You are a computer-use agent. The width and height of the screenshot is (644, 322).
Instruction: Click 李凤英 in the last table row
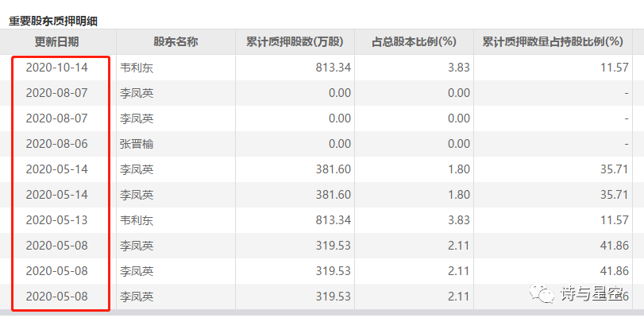(x=136, y=297)
